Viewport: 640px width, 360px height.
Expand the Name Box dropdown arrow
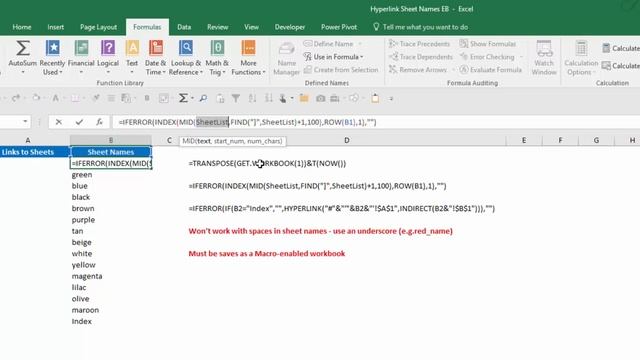click(x=25, y=122)
